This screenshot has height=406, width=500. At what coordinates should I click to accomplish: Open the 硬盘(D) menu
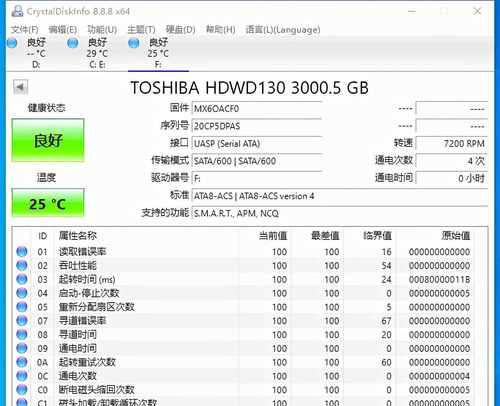pos(180,30)
